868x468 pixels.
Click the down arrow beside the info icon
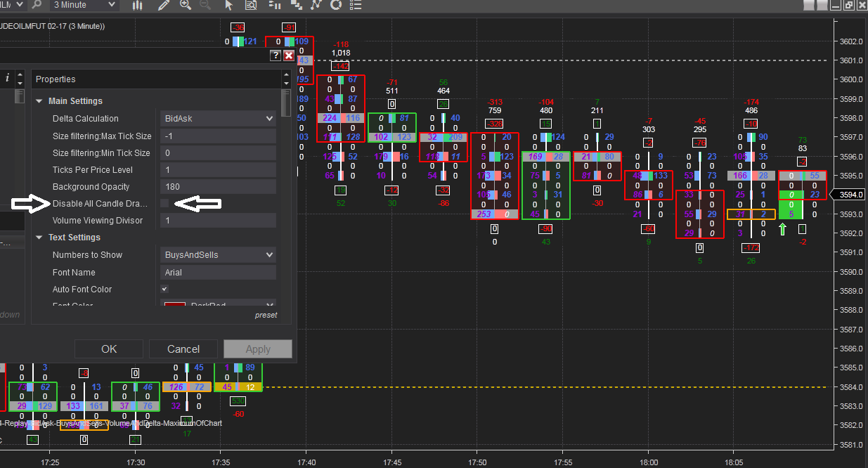click(20, 83)
